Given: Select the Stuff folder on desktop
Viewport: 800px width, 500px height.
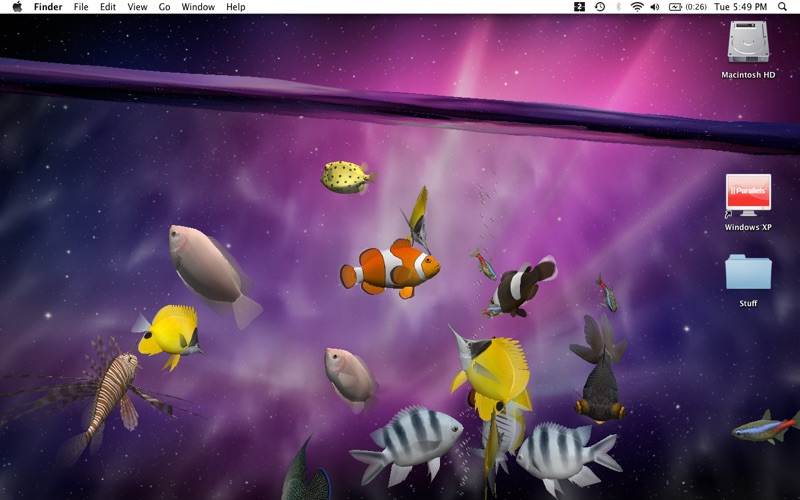Looking at the screenshot, I should click(x=748, y=273).
